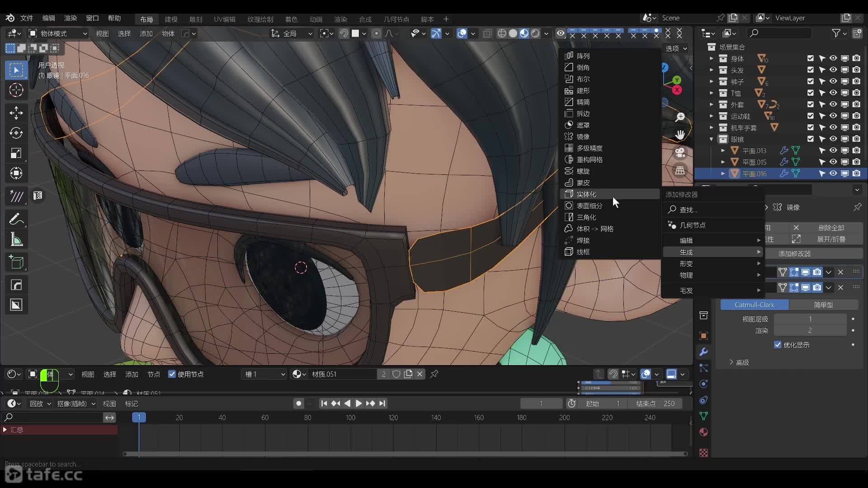Open the 选项 dropdown

676,48
